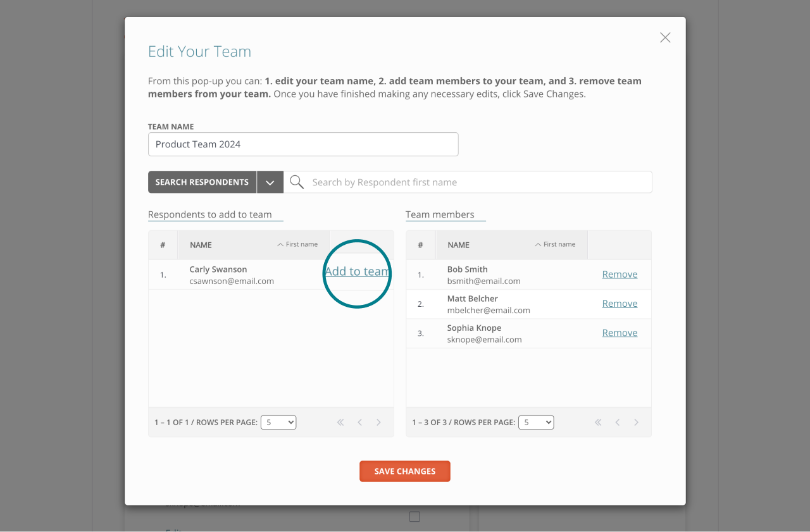Save changes to the team
Image resolution: width=810 pixels, height=532 pixels.
[405, 471]
